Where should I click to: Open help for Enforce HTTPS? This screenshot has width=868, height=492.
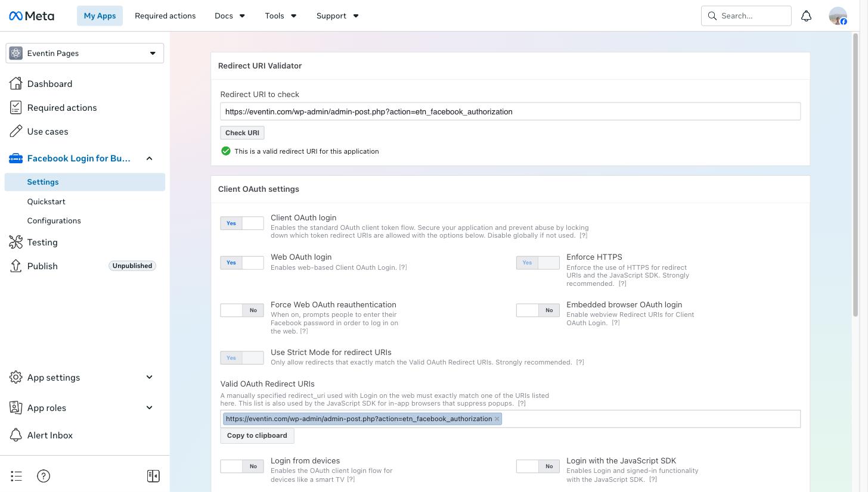pyautogui.click(x=622, y=284)
